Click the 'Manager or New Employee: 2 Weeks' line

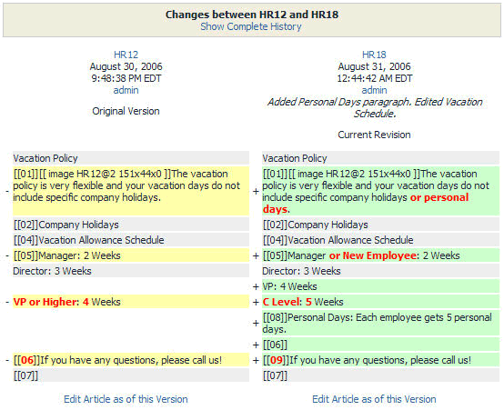380,255
